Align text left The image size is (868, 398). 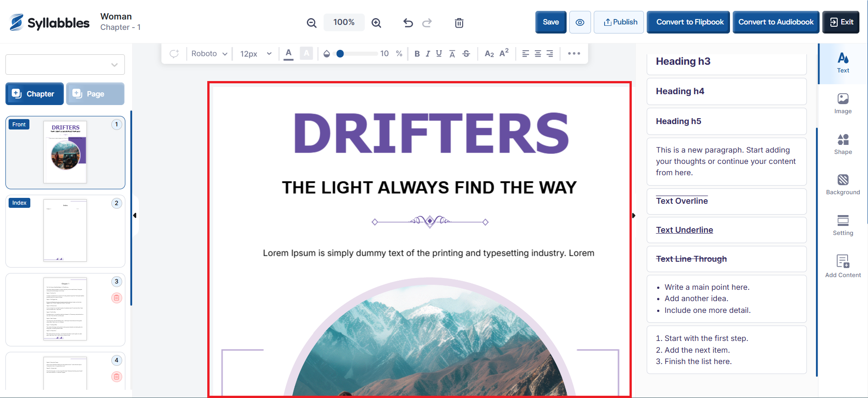click(525, 54)
